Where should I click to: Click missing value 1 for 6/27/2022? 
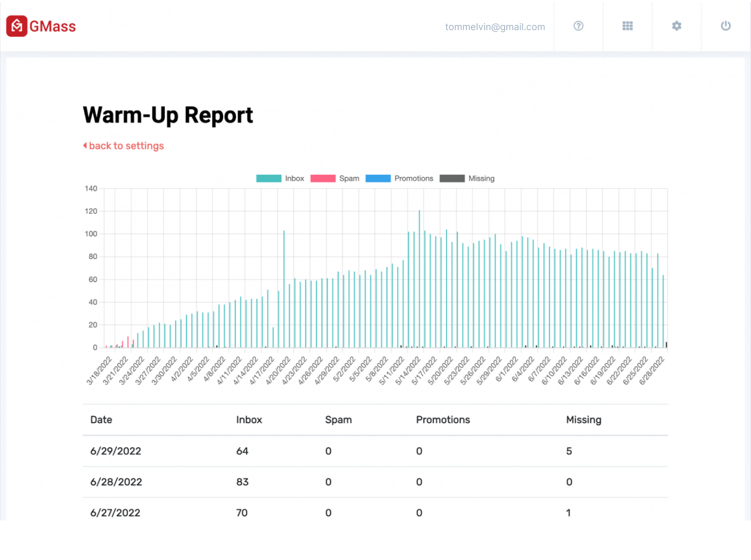click(568, 513)
